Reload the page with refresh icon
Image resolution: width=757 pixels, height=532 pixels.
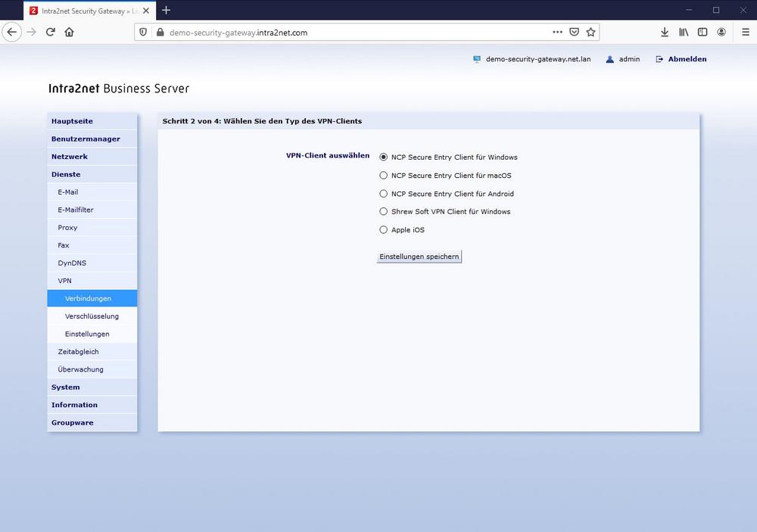click(50, 33)
